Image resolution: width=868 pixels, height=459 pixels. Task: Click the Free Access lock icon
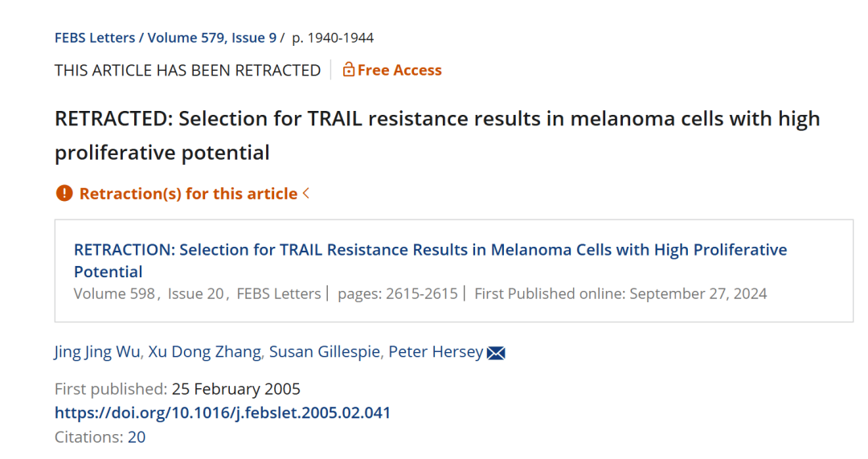[348, 70]
